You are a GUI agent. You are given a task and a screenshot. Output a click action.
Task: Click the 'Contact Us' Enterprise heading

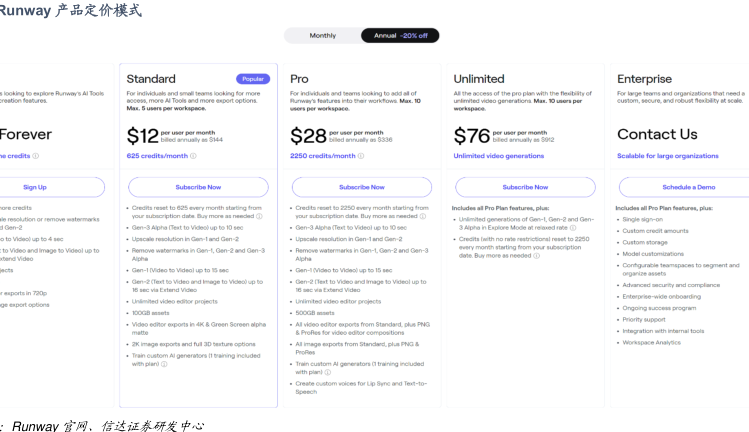pos(657,134)
